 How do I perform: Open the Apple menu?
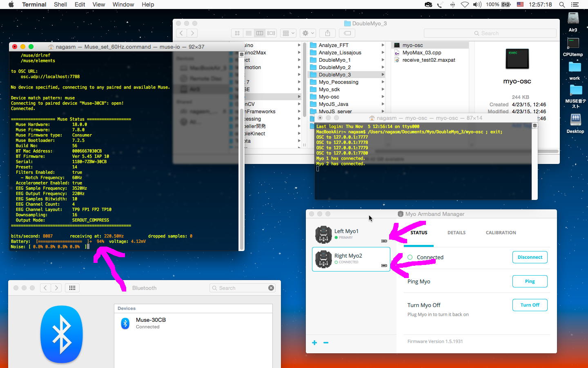coord(11,4)
